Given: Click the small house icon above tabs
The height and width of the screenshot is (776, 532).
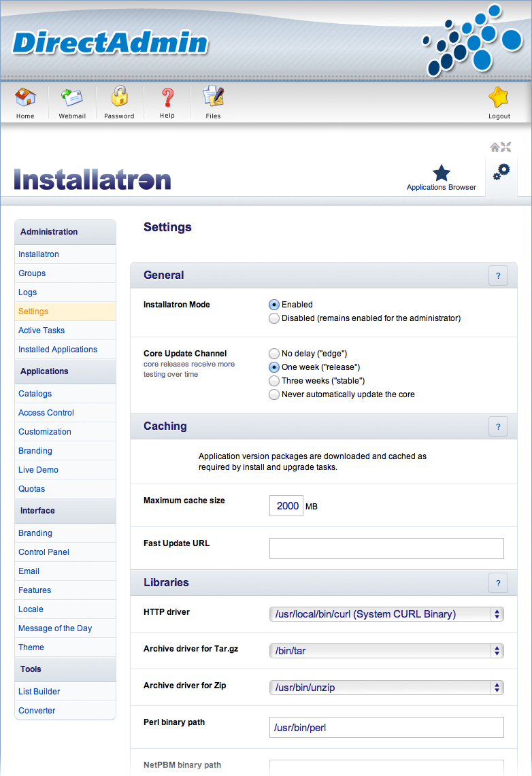Looking at the screenshot, I should pyautogui.click(x=495, y=147).
